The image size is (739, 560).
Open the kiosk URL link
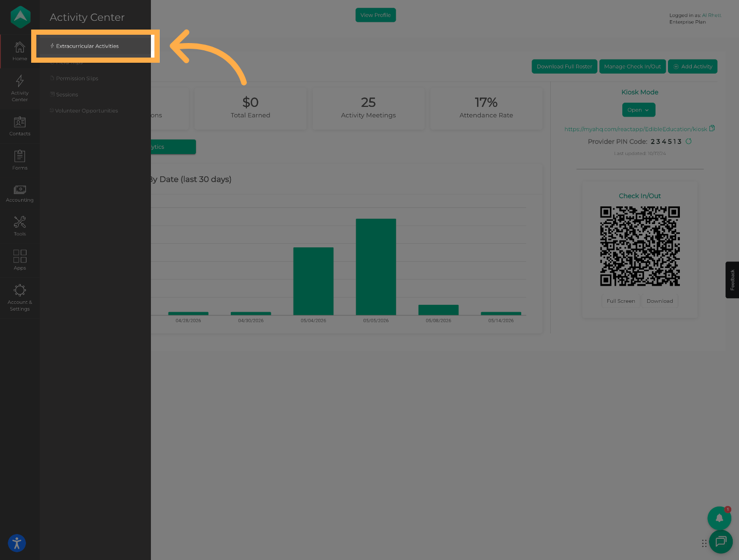[x=635, y=129]
